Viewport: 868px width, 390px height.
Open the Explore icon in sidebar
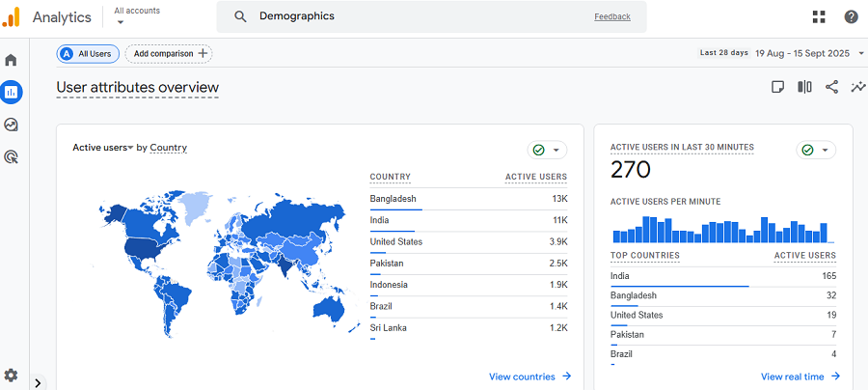12,125
